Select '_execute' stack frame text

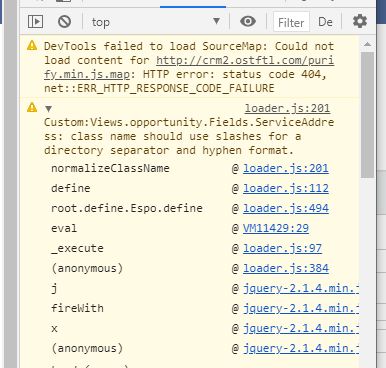click(x=77, y=248)
